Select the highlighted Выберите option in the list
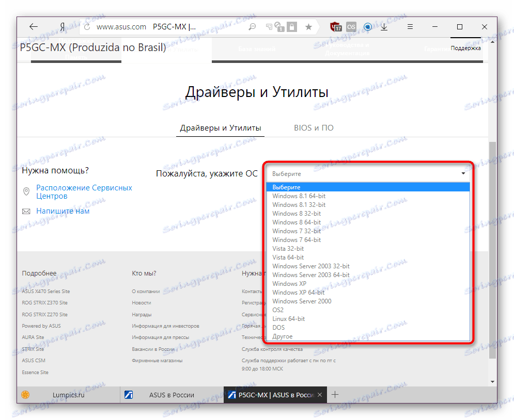The width and height of the screenshot is (514, 420). (368, 187)
